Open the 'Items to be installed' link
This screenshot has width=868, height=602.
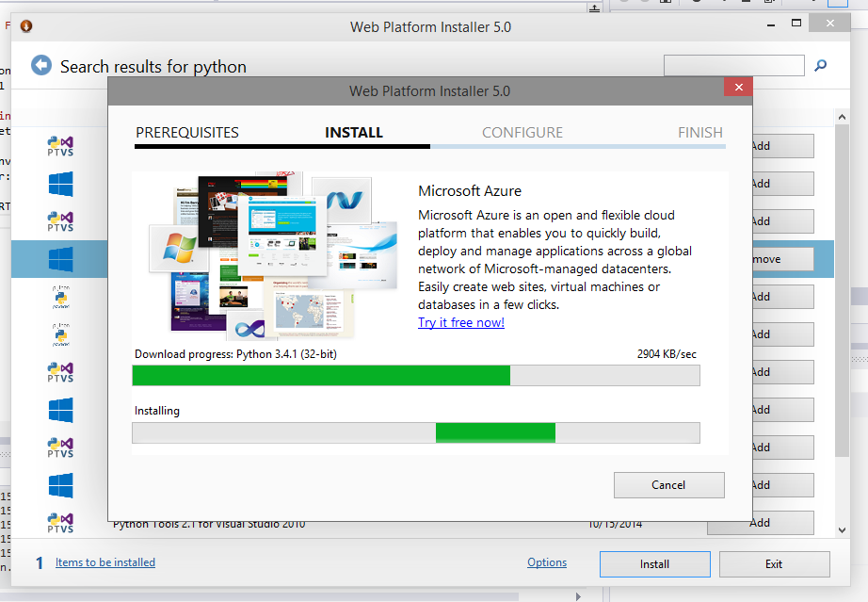tap(105, 562)
